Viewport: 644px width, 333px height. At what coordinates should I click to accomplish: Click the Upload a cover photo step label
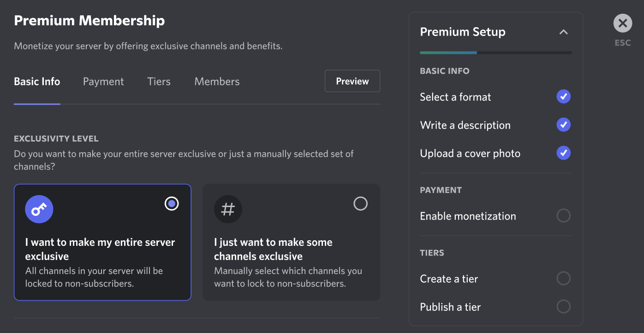[470, 153]
